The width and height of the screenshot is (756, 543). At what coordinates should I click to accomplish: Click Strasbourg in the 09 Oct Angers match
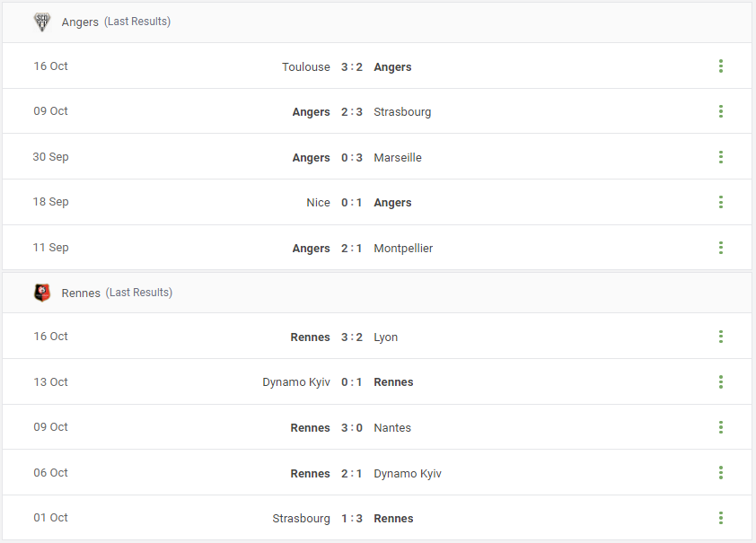pyautogui.click(x=402, y=112)
